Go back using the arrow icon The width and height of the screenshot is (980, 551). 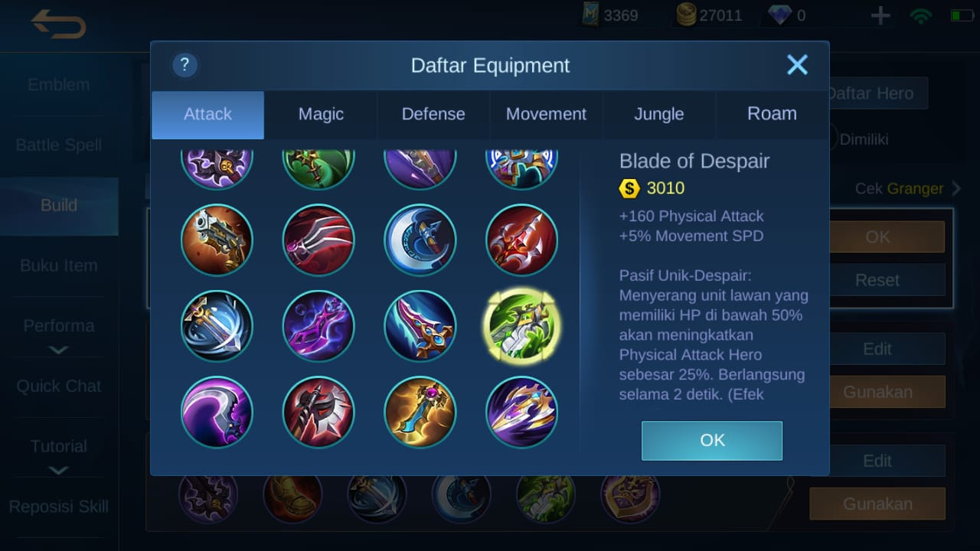(x=59, y=24)
